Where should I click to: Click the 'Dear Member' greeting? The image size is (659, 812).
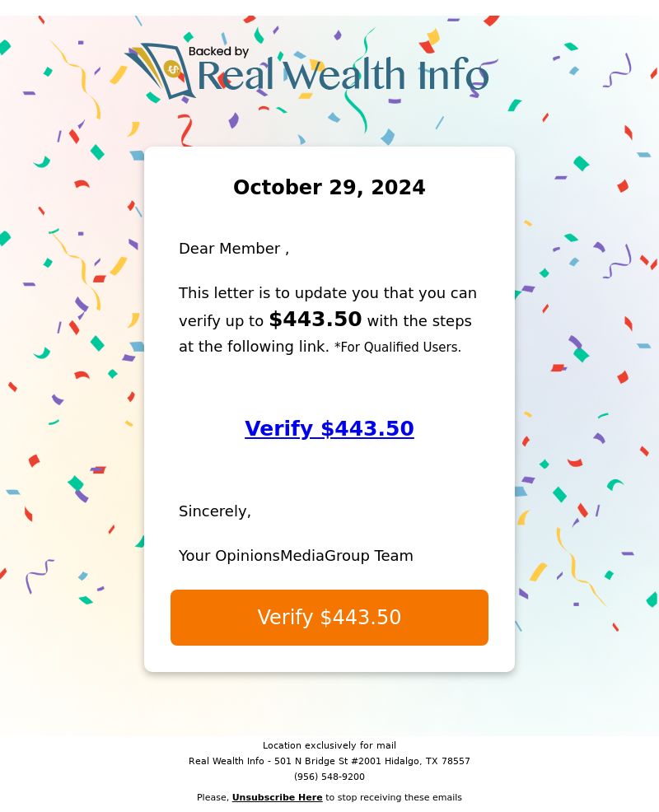[234, 249]
